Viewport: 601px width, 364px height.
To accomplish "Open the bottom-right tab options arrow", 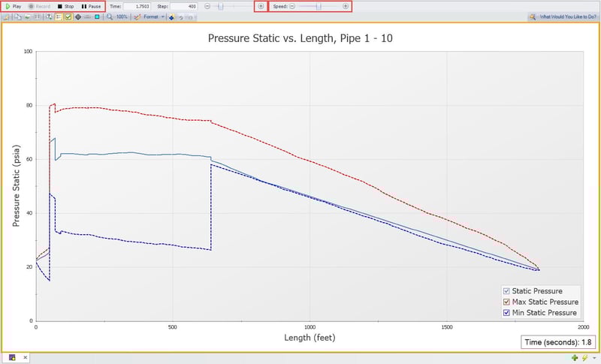I will pyautogui.click(x=594, y=358).
